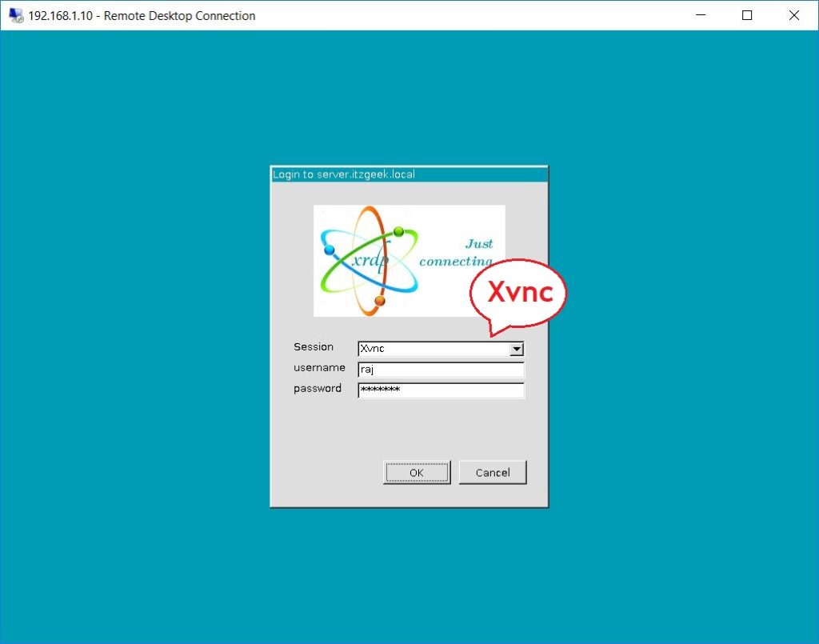Viewport: 819px width, 644px height.
Task: Click the 'Session' label
Action: 314,347
